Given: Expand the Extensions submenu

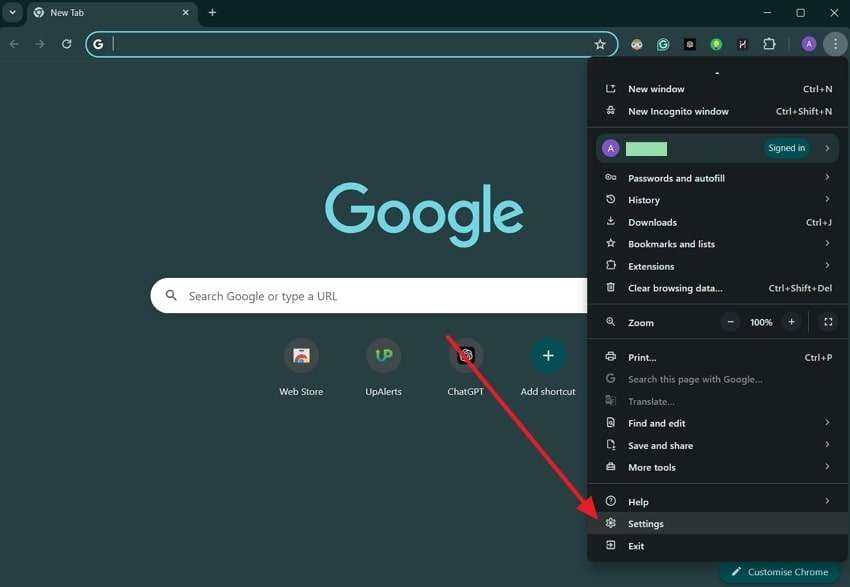Looking at the screenshot, I should 718,266.
